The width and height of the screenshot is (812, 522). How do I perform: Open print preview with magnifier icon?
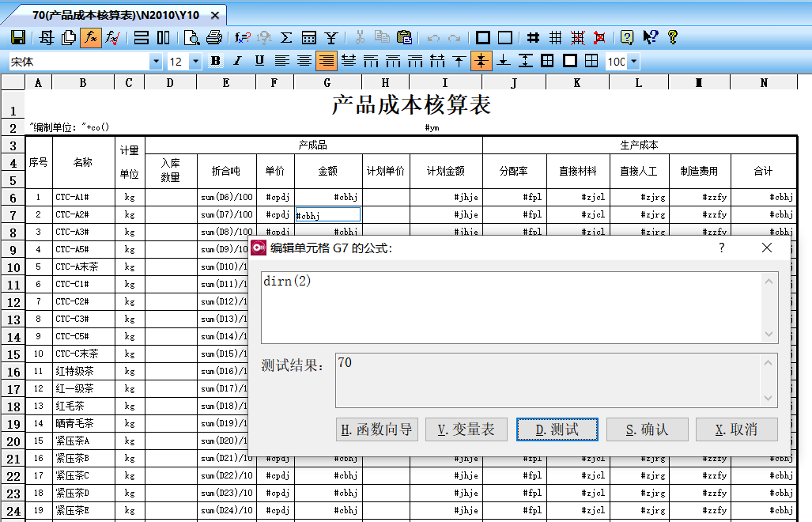191,37
